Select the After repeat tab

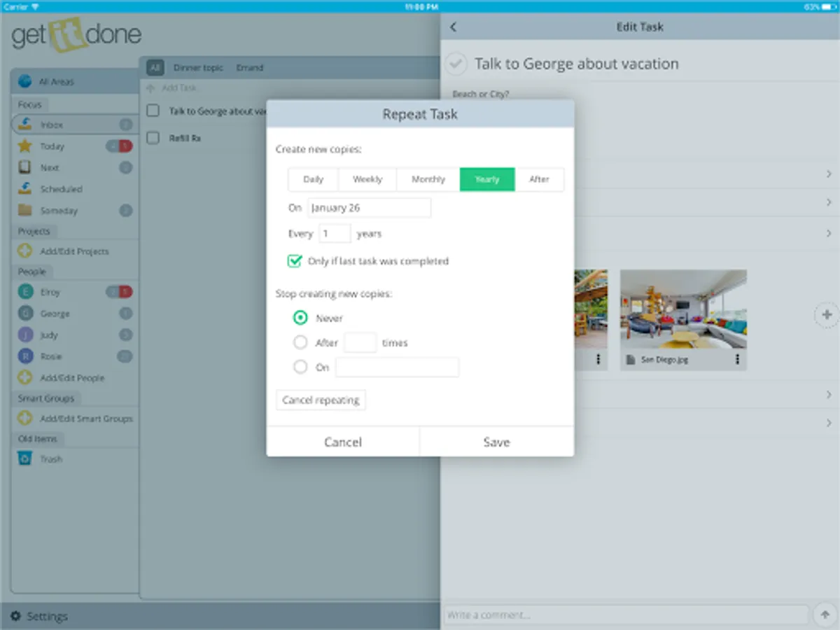pos(539,179)
